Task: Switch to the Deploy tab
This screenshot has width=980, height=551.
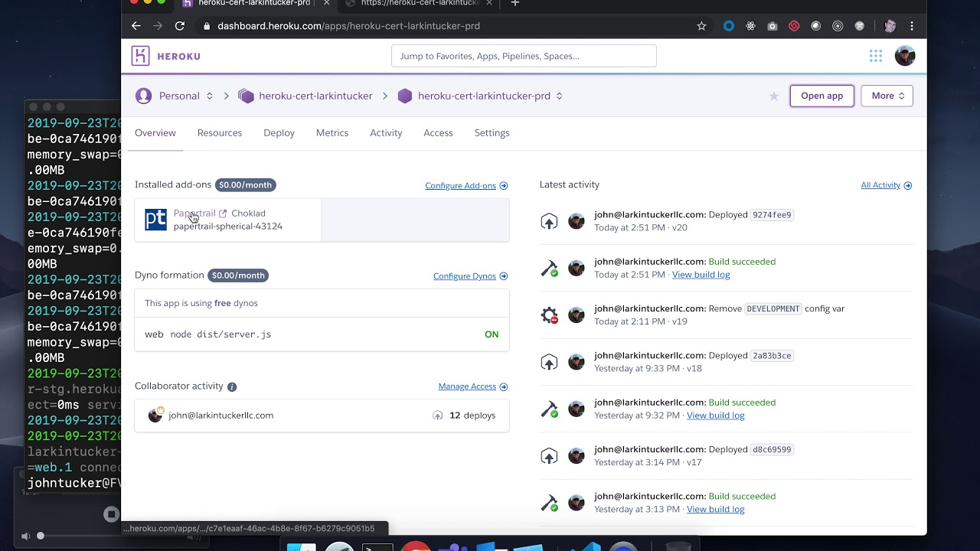Action: pos(279,133)
